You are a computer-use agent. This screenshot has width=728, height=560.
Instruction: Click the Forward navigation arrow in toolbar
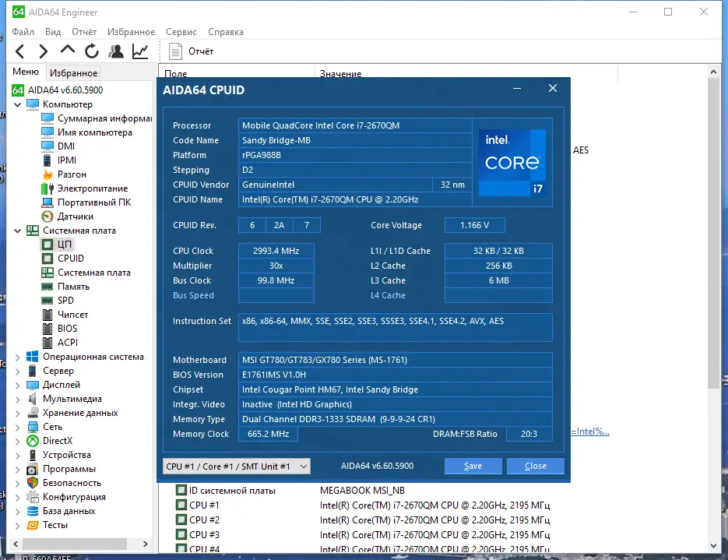click(44, 51)
